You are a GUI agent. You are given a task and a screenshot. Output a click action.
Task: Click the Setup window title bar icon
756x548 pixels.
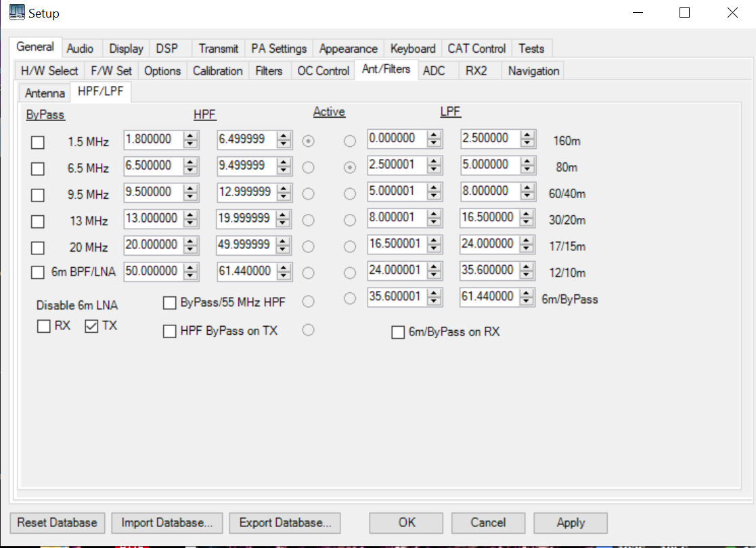[x=17, y=13]
